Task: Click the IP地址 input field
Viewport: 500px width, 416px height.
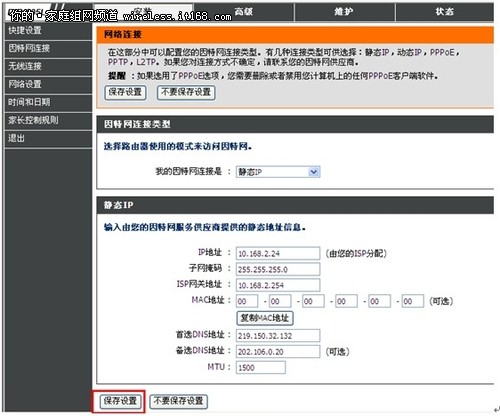Action: [x=278, y=254]
